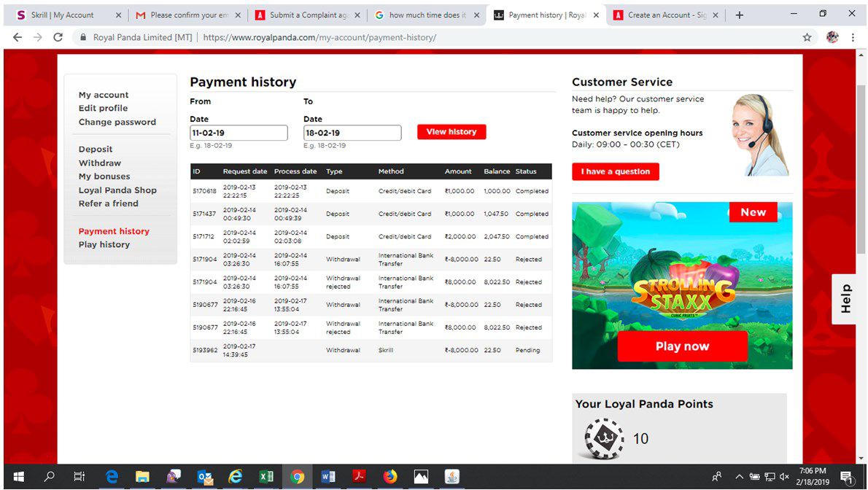Click the Pending status cell
The image size is (868, 490).
(527, 350)
